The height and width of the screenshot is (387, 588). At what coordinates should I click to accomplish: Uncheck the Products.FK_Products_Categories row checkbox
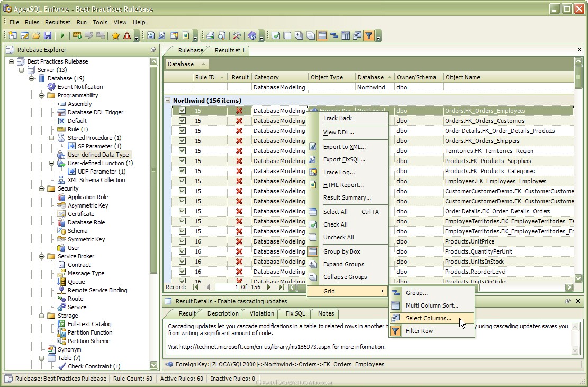(182, 171)
